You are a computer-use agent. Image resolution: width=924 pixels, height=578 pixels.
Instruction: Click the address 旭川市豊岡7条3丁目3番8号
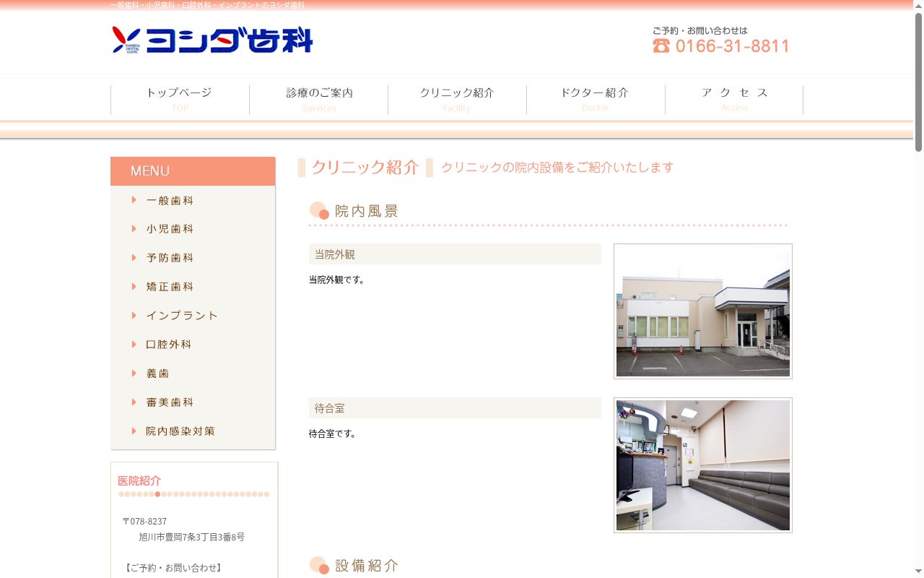pos(192,538)
